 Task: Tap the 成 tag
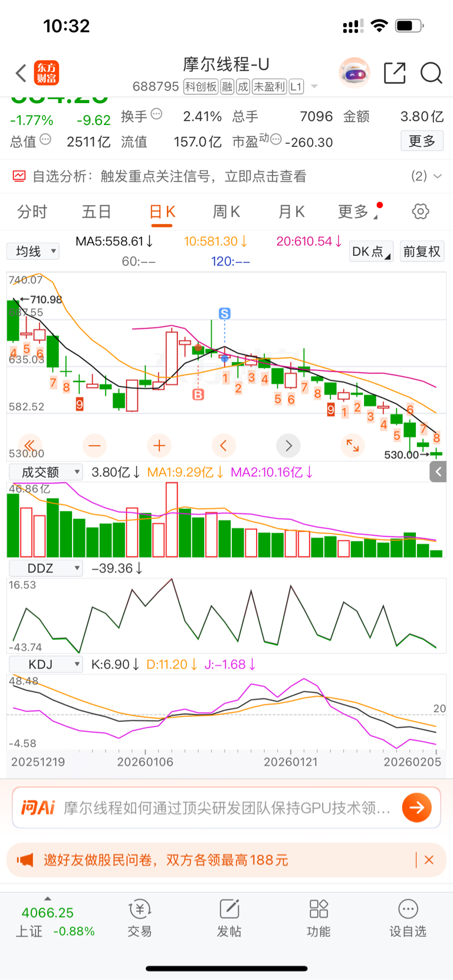pyautogui.click(x=243, y=87)
